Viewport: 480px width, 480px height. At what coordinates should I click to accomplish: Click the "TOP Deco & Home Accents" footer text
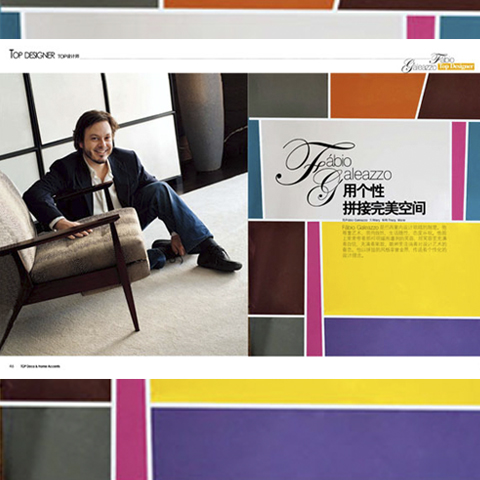click(x=40, y=366)
